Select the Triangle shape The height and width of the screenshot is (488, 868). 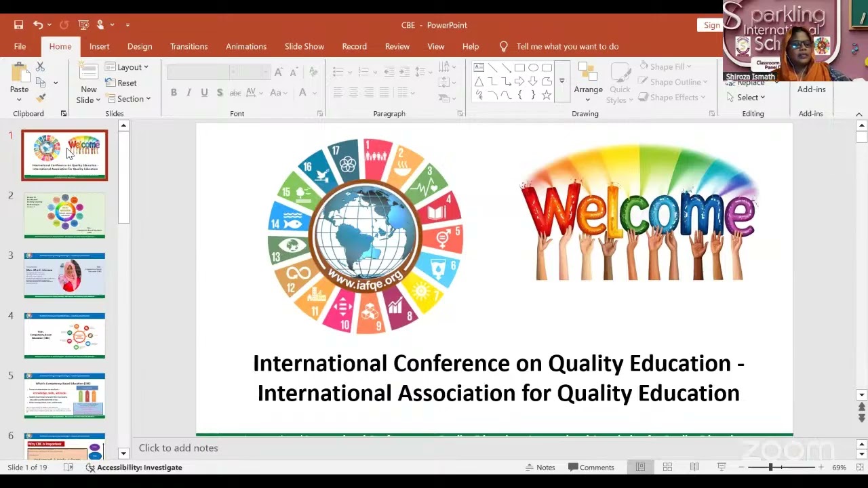tap(479, 81)
